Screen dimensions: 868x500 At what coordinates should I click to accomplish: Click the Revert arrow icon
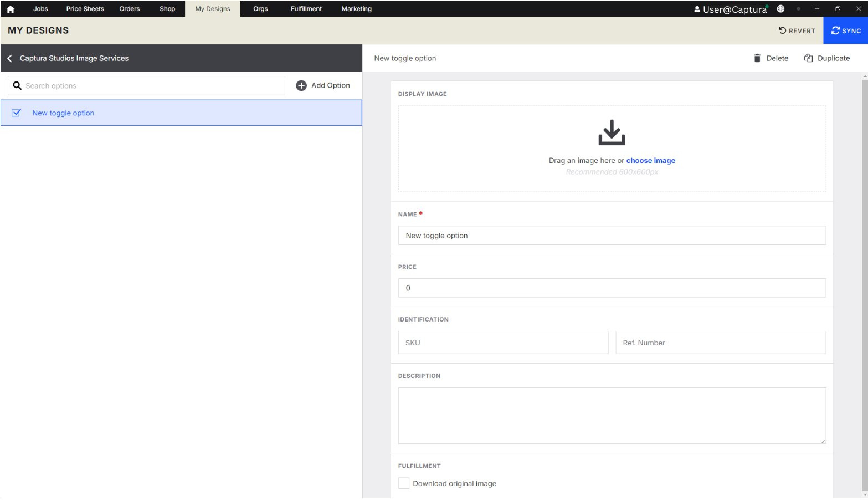[782, 30]
